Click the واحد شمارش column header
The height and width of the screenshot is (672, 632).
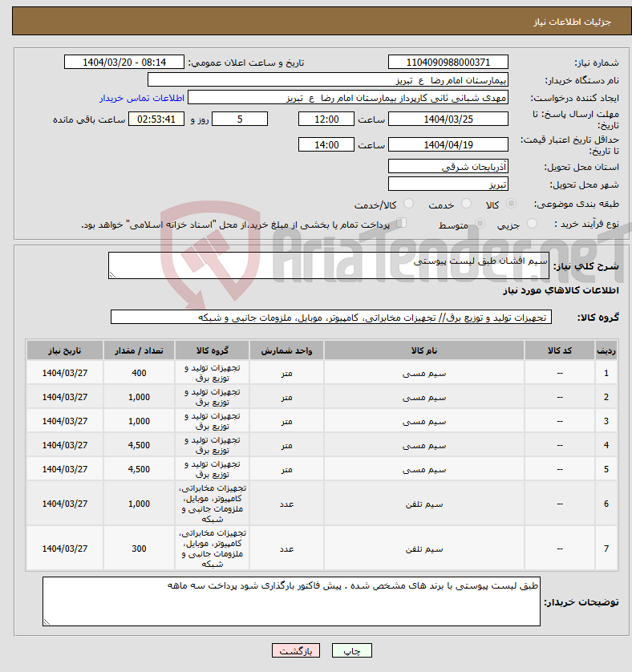point(286,350)
